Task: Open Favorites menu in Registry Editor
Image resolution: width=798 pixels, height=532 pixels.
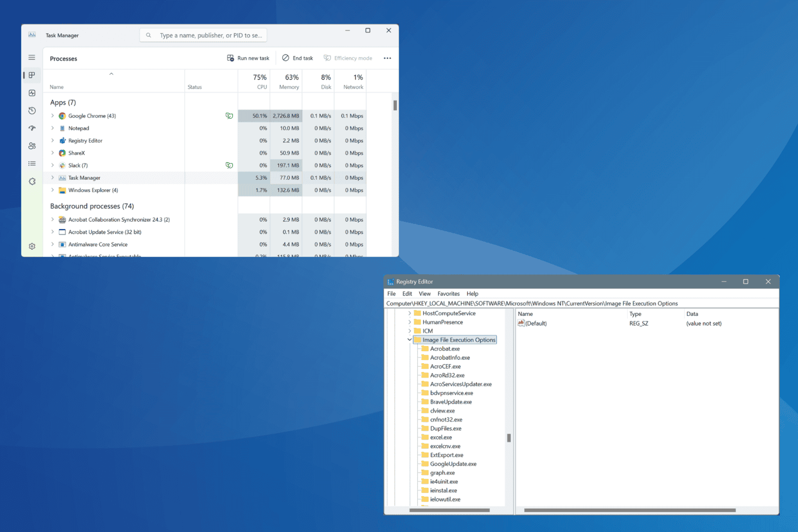Action: 448,294
